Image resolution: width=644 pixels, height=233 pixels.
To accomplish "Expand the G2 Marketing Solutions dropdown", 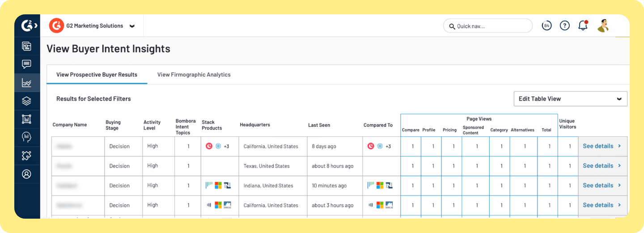I will click(132, 26).
